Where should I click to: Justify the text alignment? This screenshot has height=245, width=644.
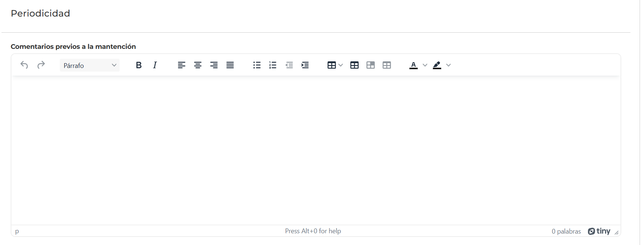[230, 65]
